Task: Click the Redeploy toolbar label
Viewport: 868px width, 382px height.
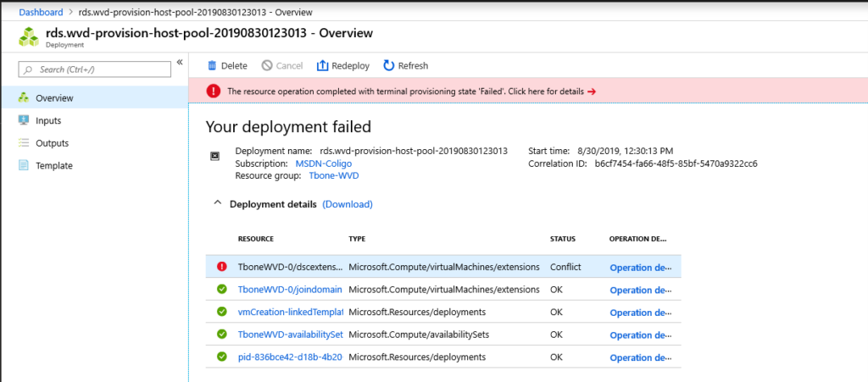Action: (350, 66)
